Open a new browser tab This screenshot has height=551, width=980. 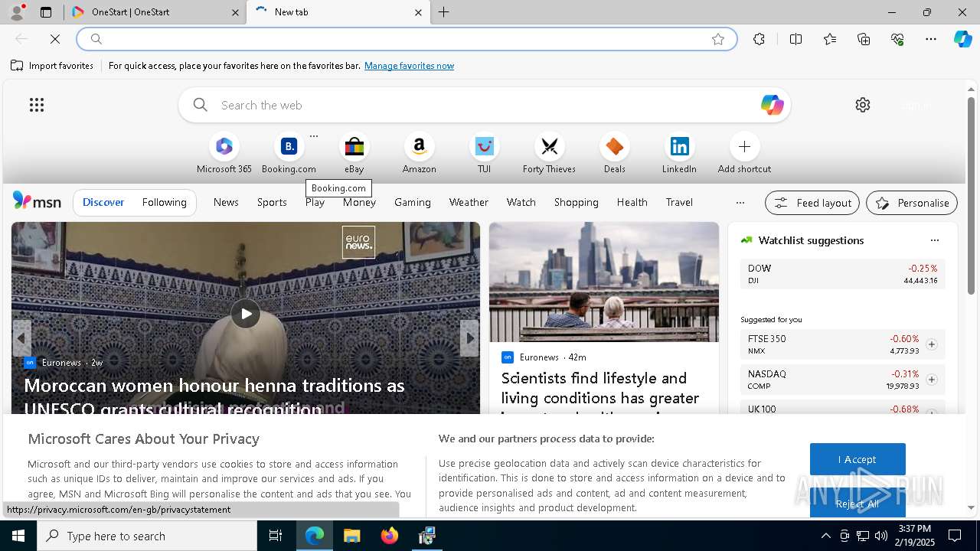[444, 12]
